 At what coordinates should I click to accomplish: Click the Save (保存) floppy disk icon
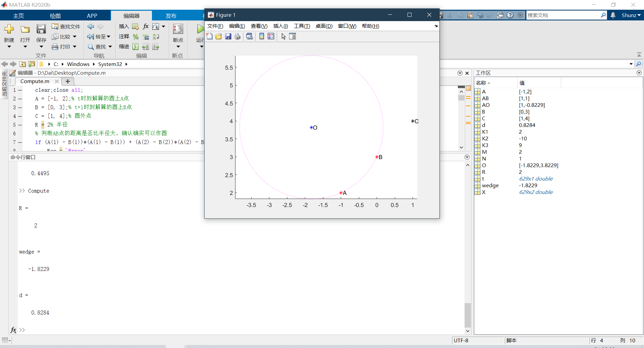coord(41,29)
